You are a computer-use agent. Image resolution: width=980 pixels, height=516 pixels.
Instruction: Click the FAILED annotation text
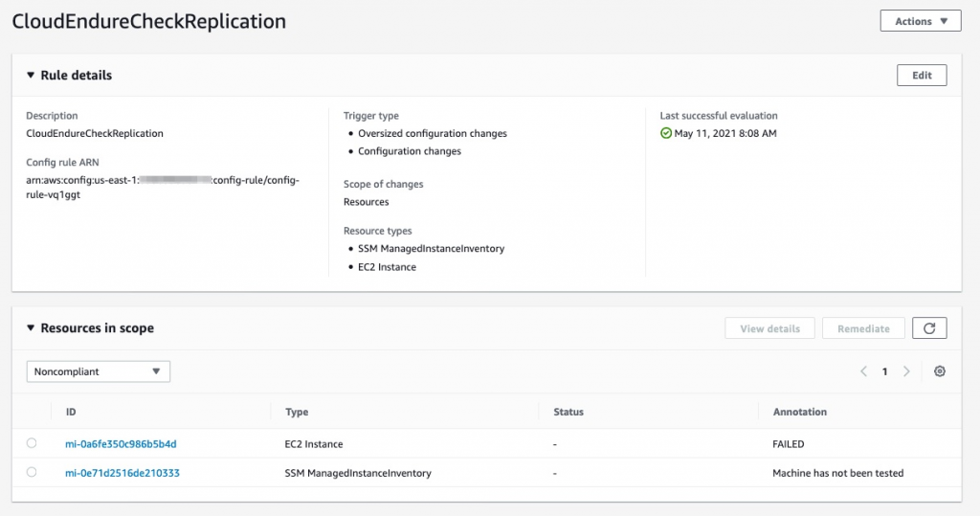789,444
